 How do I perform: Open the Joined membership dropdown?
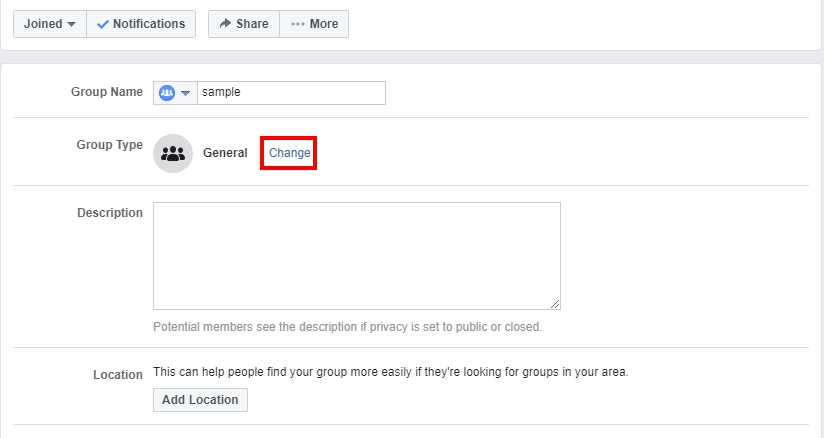50,24
